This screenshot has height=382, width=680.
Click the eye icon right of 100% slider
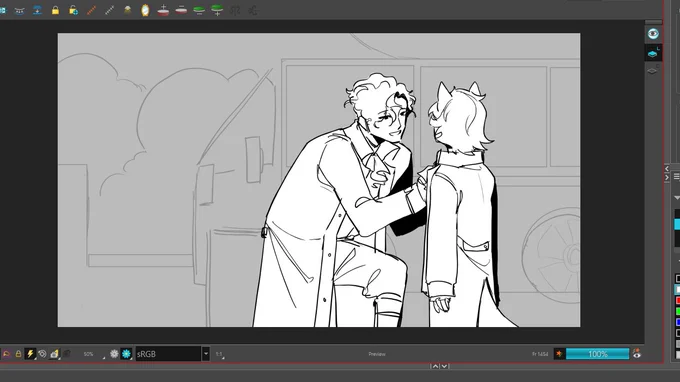(637, 354)
